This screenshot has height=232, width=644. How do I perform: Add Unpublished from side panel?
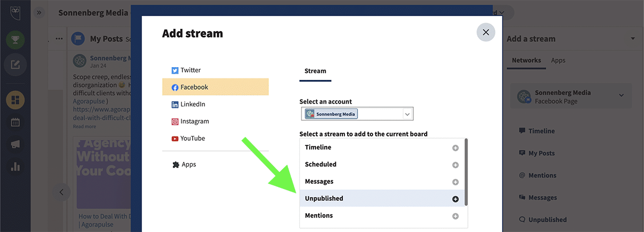point(542,220)
